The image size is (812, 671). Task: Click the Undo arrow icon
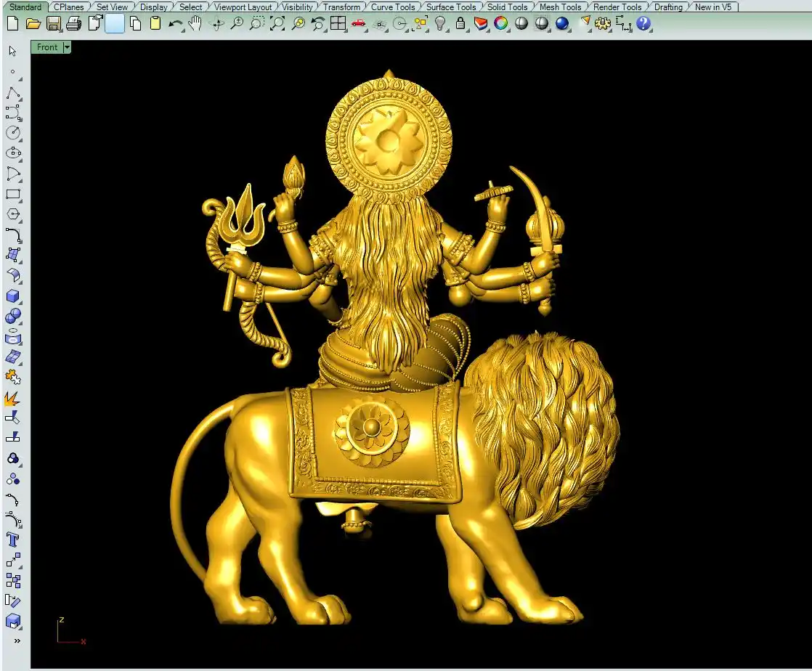tap(175, 23)
